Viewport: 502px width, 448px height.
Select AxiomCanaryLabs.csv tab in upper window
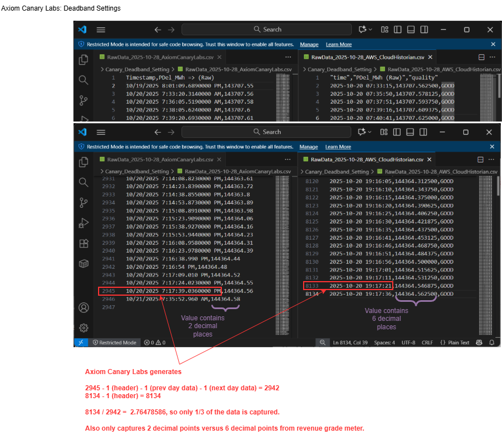(x=160, y=57)
